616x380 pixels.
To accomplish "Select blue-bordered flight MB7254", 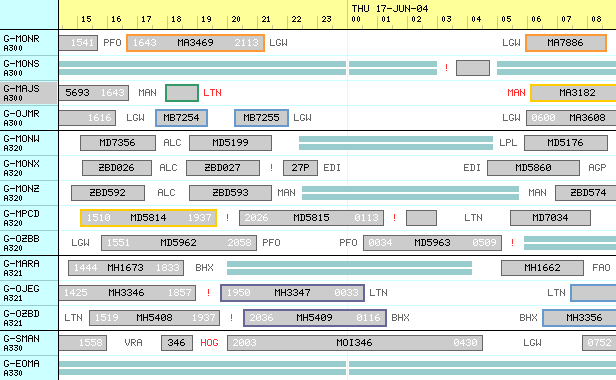I will click(182, 118).
